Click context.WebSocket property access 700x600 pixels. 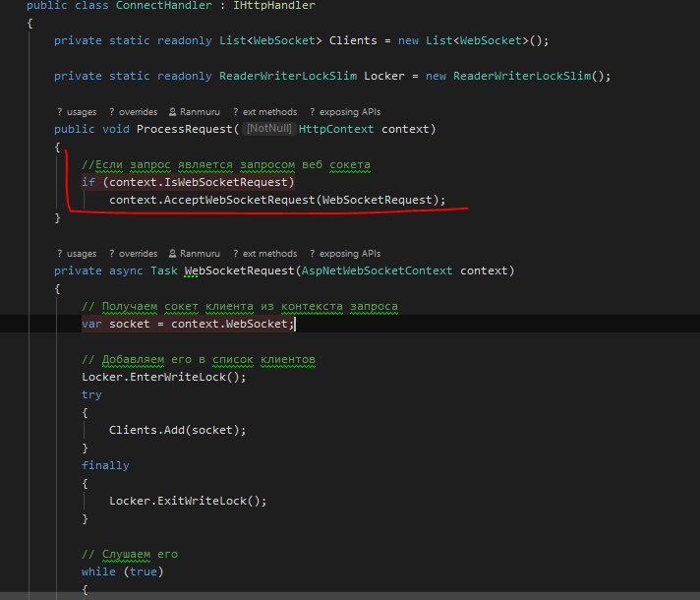[x=229, y=324]
